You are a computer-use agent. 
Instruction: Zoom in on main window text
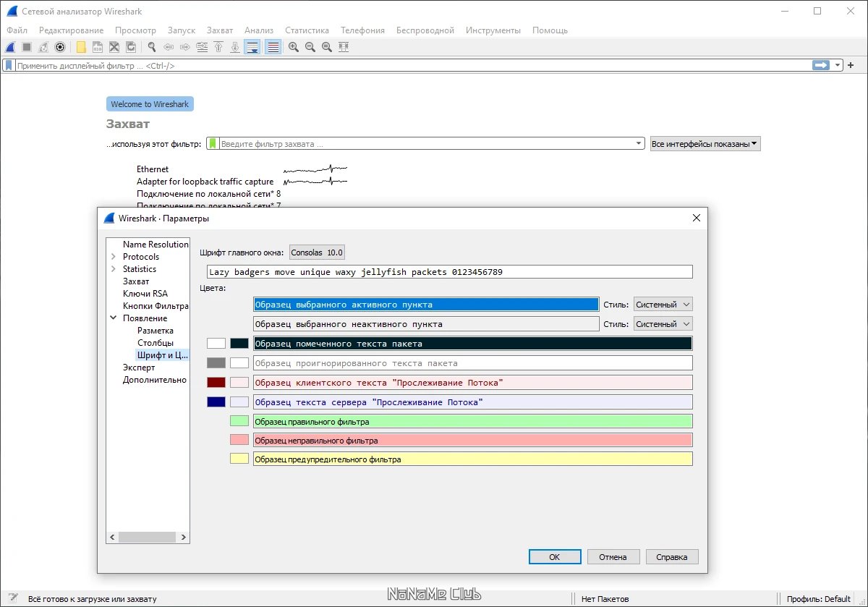[x=294, y=47]
